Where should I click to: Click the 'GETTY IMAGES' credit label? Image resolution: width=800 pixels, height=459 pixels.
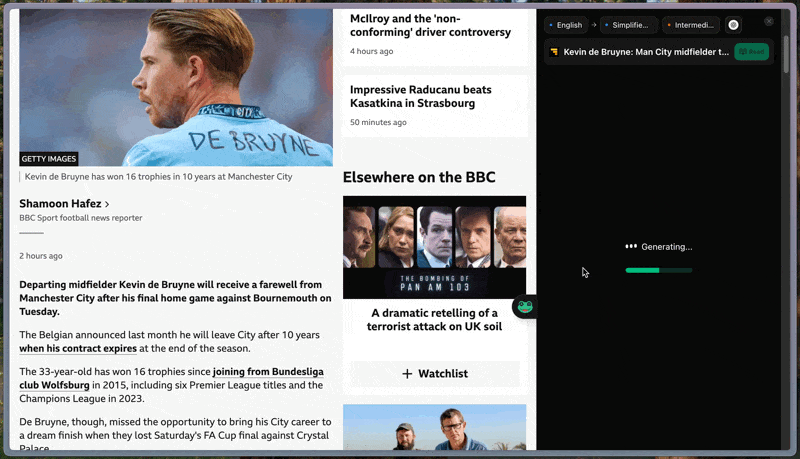click(x=49, y=159)
